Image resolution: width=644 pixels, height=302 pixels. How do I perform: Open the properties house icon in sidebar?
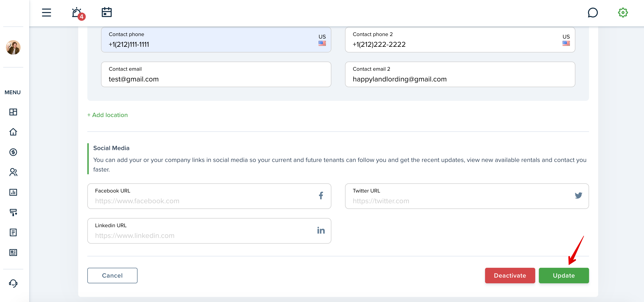pyautogui.click(x=13, y=132)
